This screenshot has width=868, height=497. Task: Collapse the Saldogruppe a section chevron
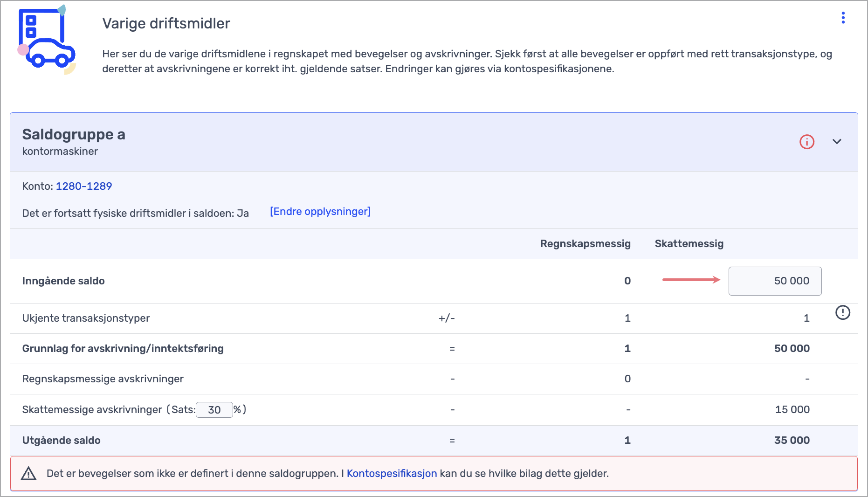pyautogui.click(x=837, y=142)
